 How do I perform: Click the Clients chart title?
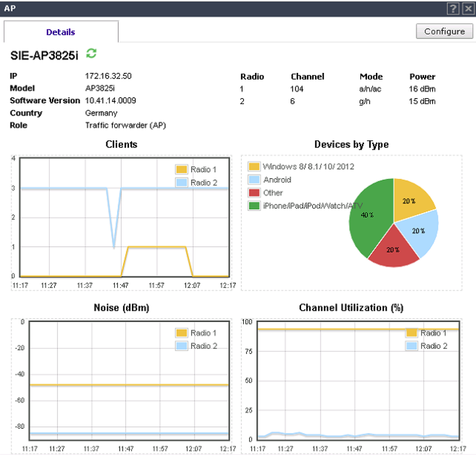tap(122, 144)
